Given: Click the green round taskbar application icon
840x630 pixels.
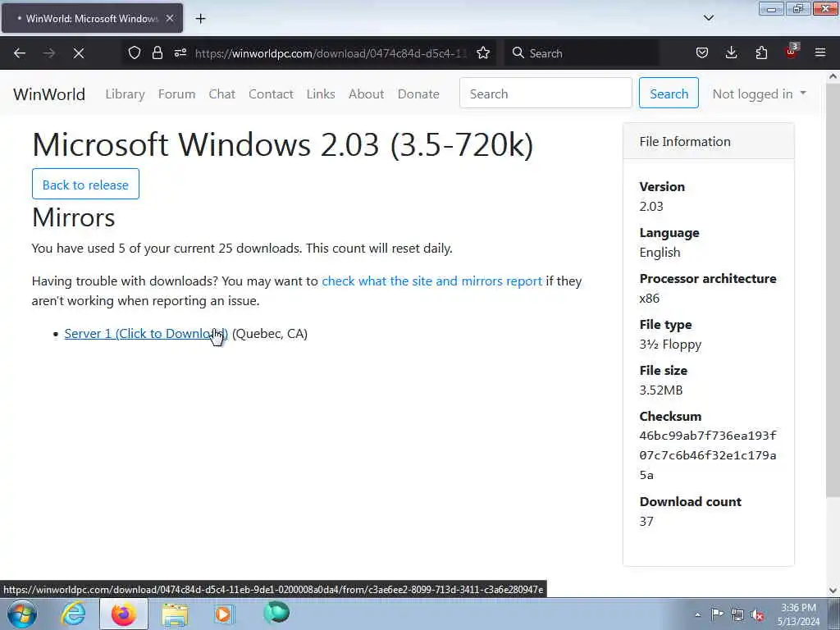Looking at the screenshot, I should click(x=276, y=612).
